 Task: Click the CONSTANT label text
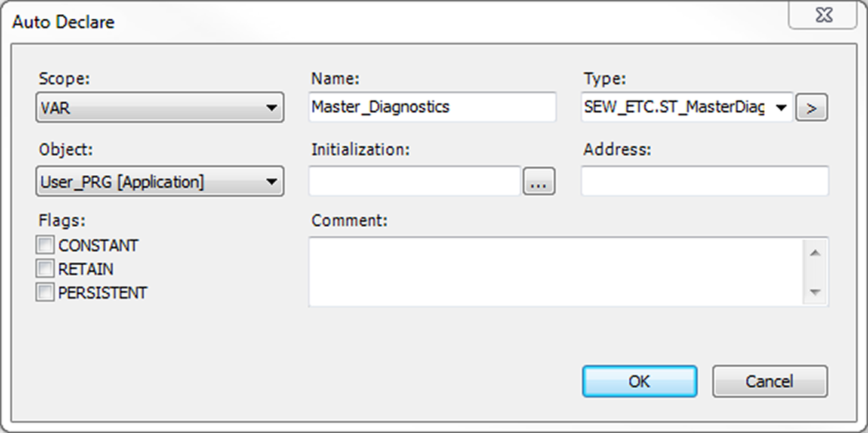pyautogui.click(x=98, y=245)
